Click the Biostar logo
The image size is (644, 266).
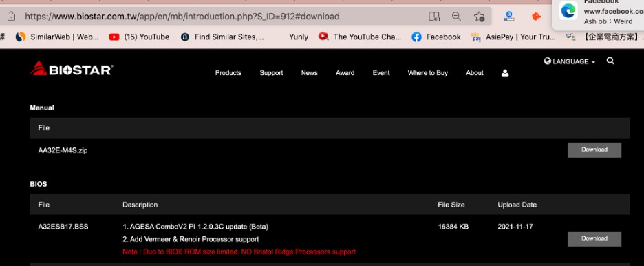click(x=72, y=69)
